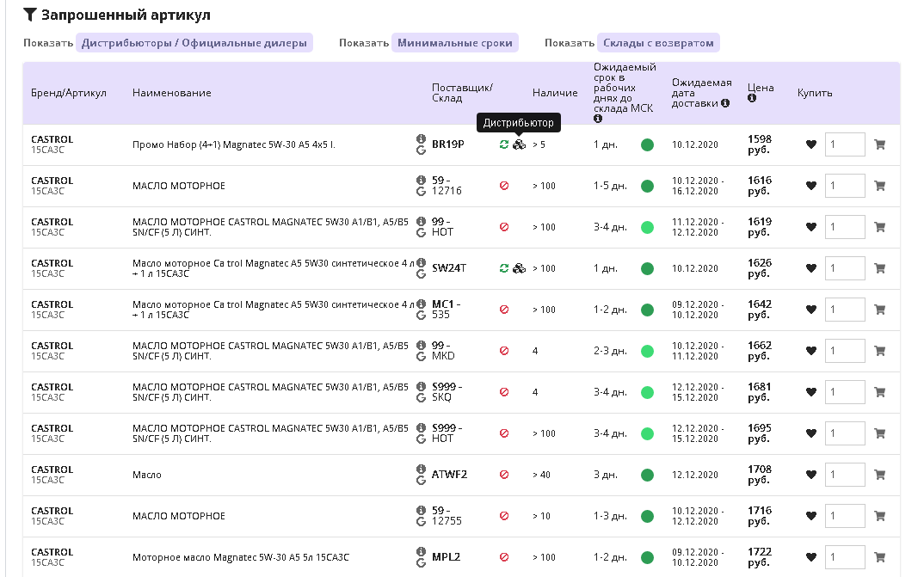Click availability > 5 value

click(539, 144)
